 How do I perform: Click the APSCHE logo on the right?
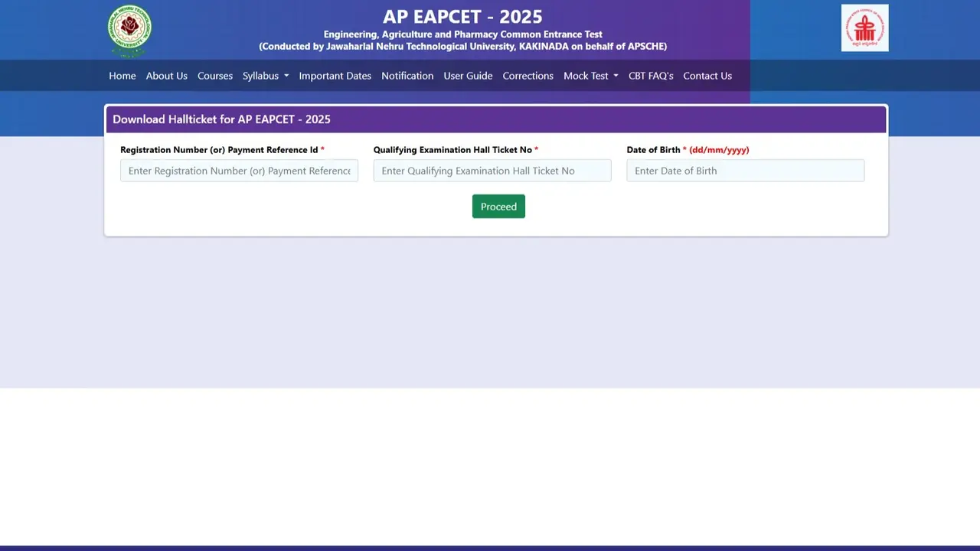tap(864, 27)
